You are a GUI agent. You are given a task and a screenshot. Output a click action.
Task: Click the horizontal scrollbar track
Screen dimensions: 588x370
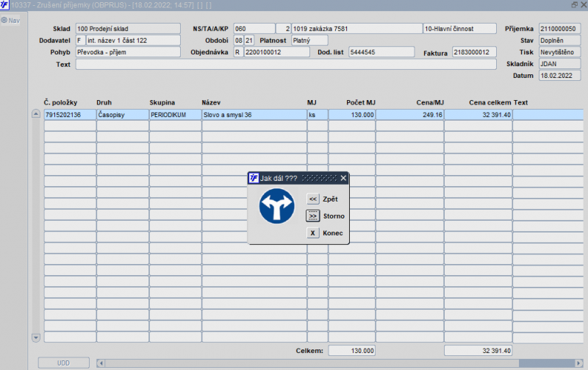click(x=311, y=363)
